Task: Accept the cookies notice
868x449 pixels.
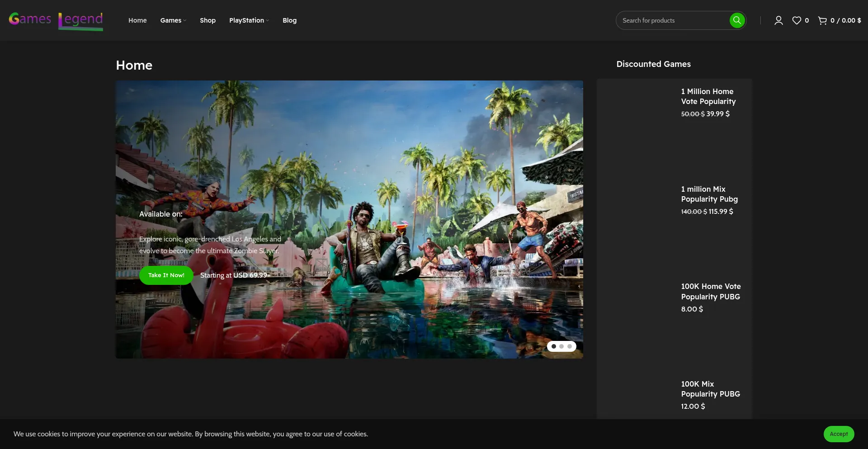Action: [839, 434]
